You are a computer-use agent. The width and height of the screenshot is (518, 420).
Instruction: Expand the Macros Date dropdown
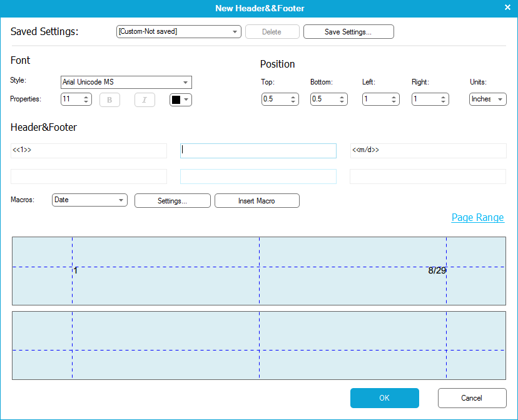pyautogui.click(x=121, y=200)
